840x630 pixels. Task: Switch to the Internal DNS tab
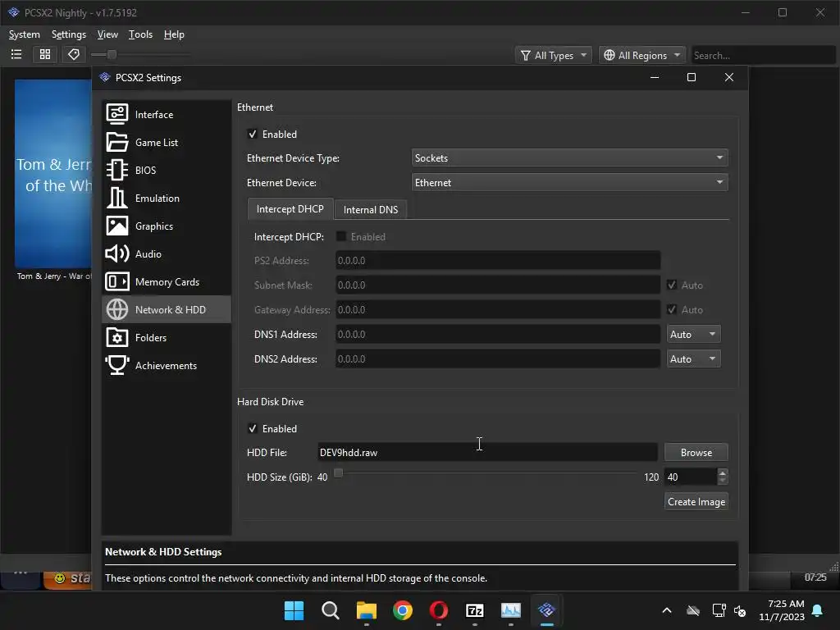[x=371, y=209]
